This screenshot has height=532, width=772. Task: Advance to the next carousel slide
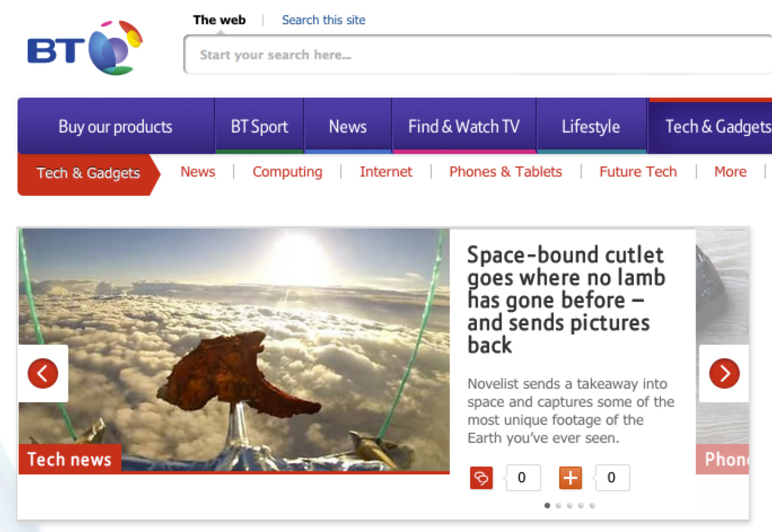click(x=725, y=373)
